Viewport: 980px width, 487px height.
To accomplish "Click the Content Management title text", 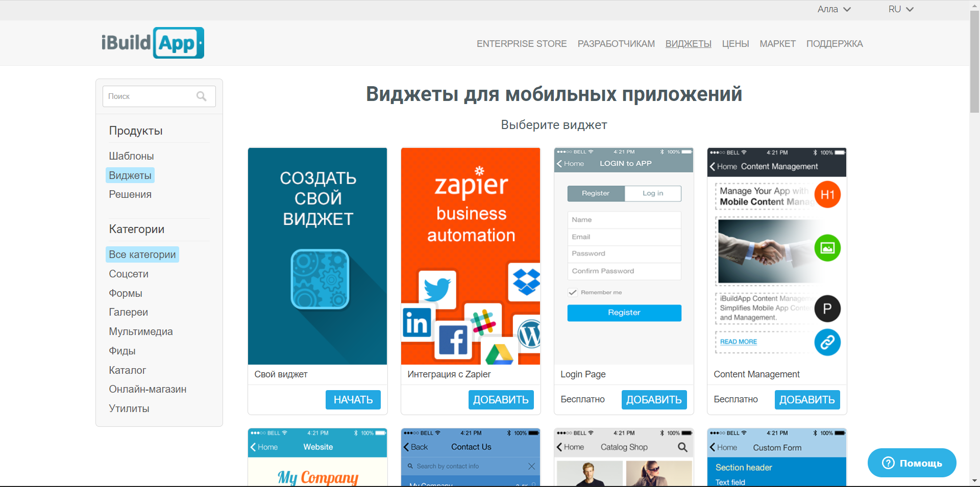I will (x=756, y=374).
